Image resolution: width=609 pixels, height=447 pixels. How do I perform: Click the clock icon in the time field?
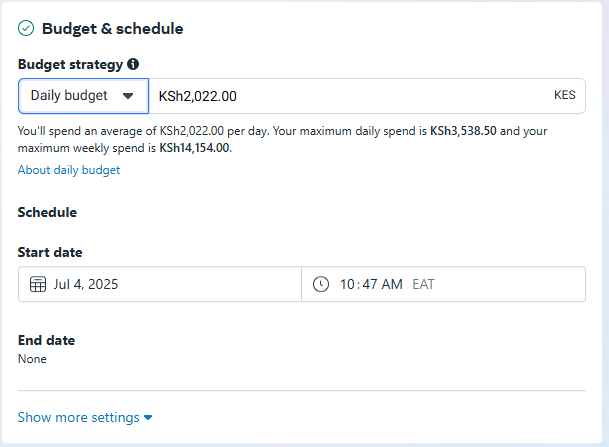(321, 284)
